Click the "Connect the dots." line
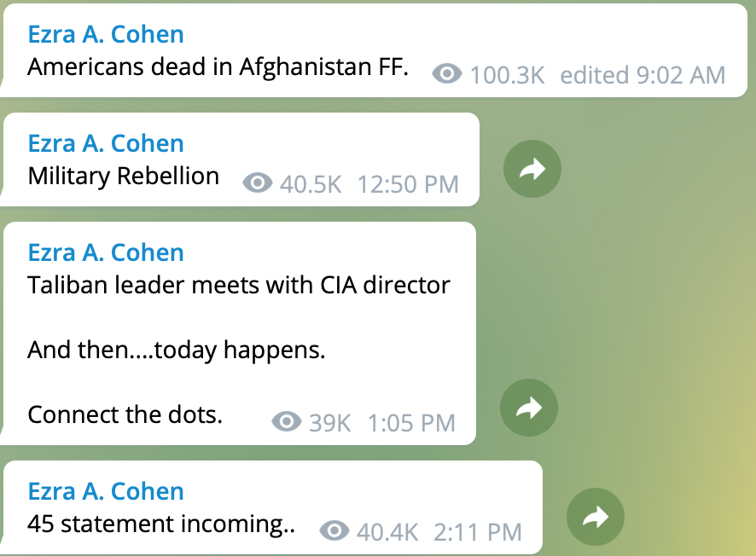The image size is (756, 556). tap(125, 414)
